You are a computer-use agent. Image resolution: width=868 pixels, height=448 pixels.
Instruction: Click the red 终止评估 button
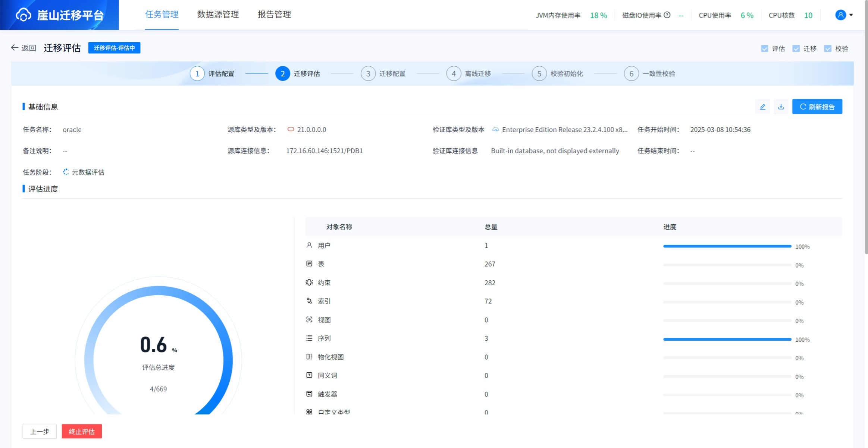(82, 431)
